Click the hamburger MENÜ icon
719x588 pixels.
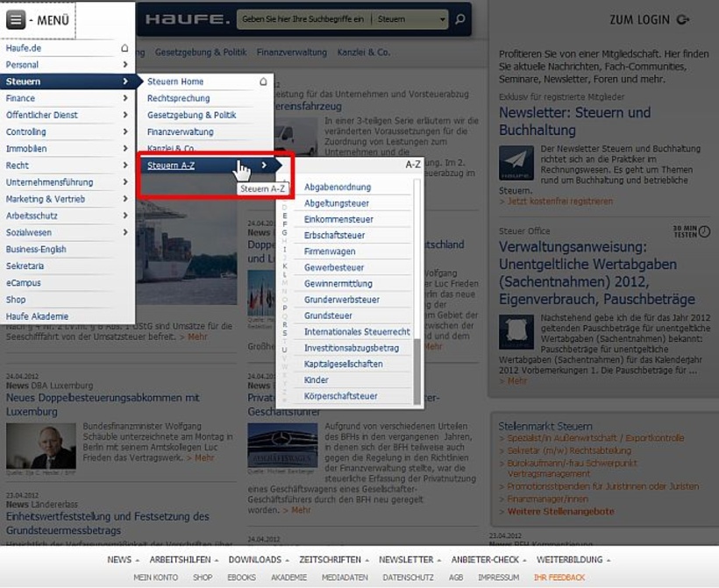16,20
